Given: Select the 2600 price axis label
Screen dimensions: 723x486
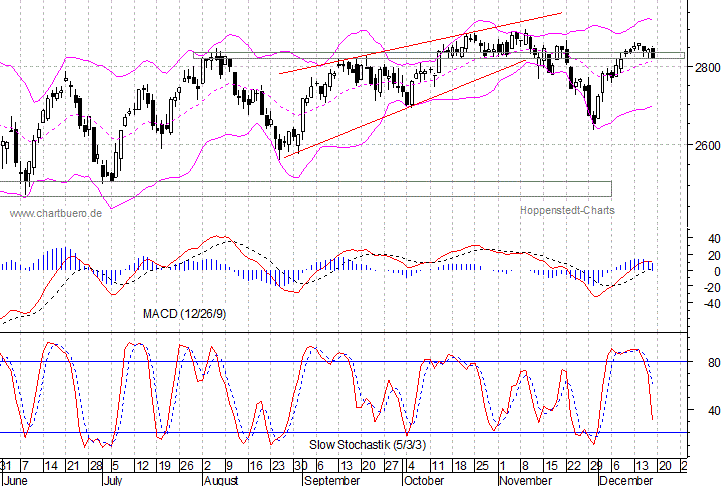Looking at the screenshot, I should pyautogui.click(x=708, y=145).
